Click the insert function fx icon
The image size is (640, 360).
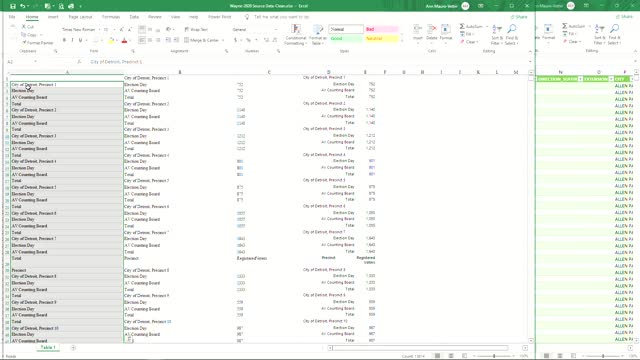pos(79,62)
